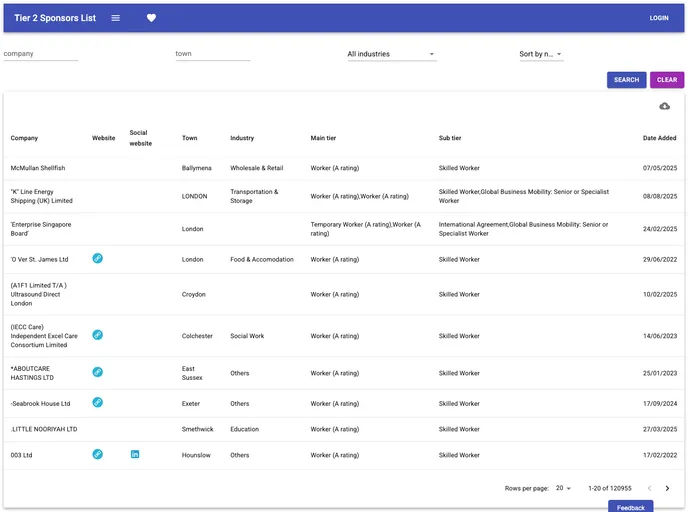688x512 pixels.
Task: Click the heart favorites icon
Action: [x=151, y=18]
